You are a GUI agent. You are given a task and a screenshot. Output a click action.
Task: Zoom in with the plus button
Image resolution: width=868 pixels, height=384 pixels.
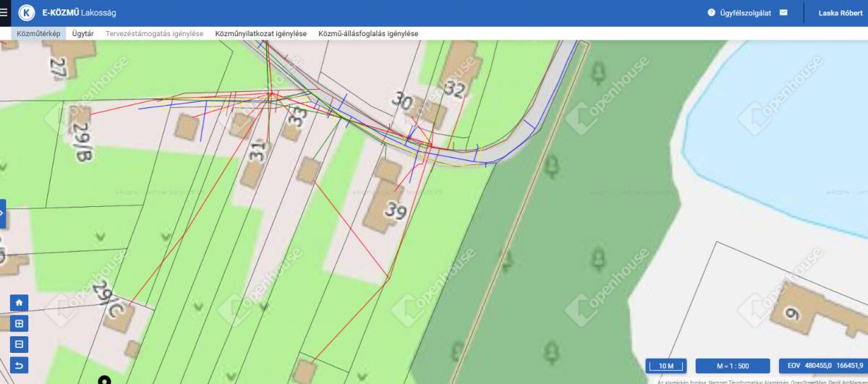(20, 323)
